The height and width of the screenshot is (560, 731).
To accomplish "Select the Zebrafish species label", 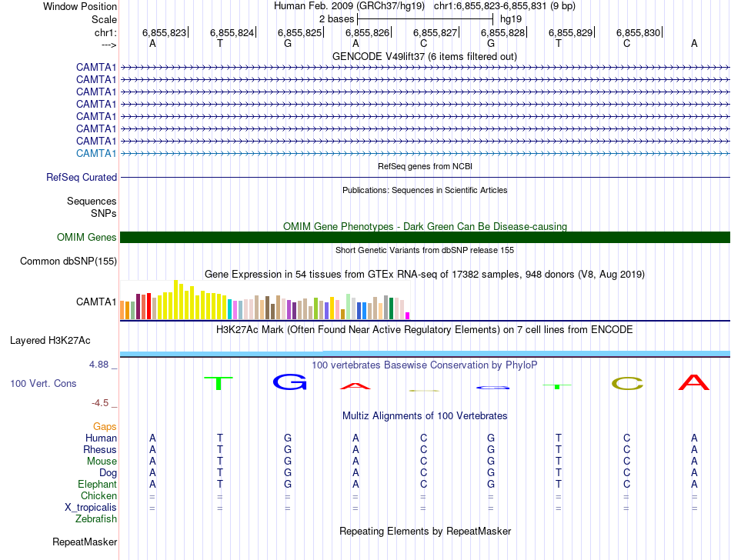I will pyautogui.click(x=96, y=519).
